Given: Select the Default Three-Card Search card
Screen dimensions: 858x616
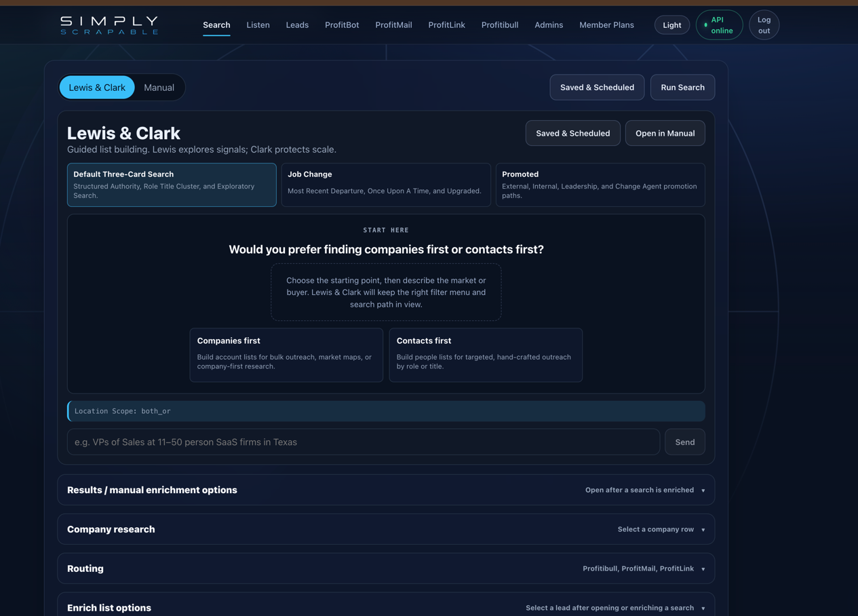Looking at the screenshot, I should (x=172, y=185).
